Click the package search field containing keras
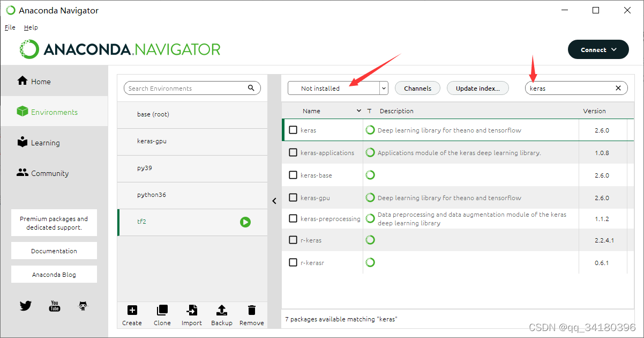644x338 pixels. (576, 88)
